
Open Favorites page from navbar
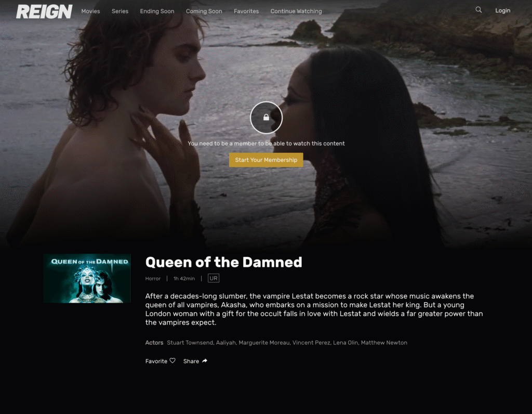coord(246,11)
